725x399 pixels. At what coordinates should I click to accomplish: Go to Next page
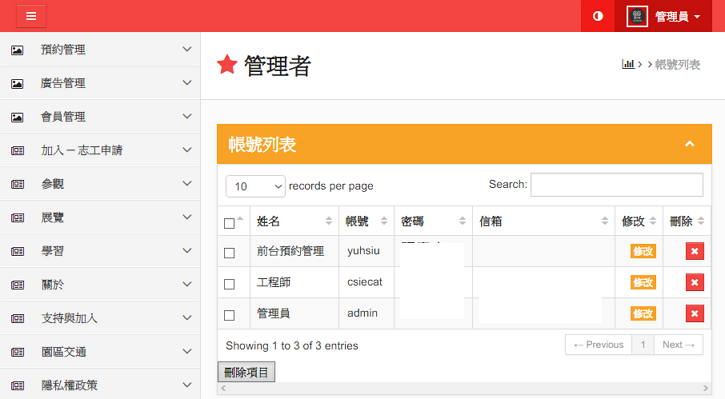pos(678,345)
